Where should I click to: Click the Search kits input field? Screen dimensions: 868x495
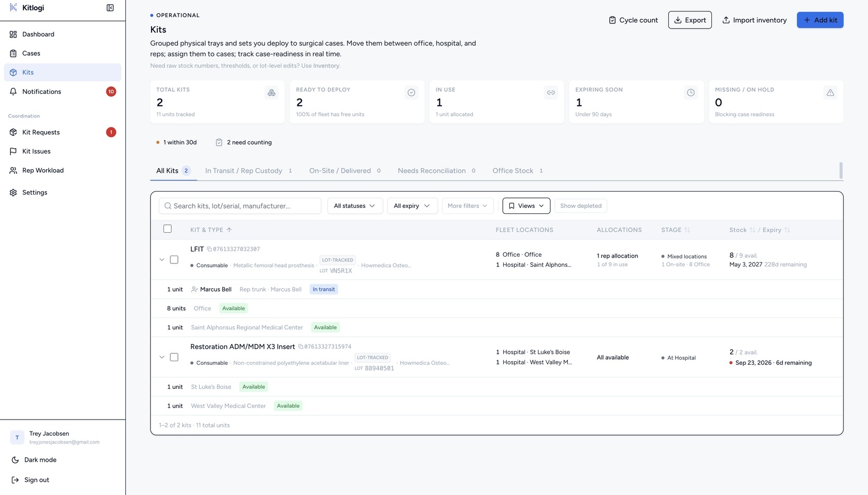pos(240,206)
